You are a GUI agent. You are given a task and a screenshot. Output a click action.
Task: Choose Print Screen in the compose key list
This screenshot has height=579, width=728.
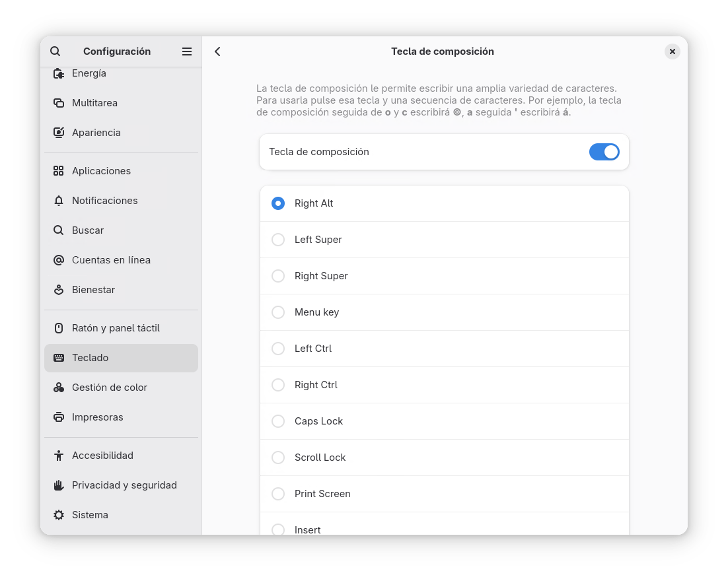[277, 493]
